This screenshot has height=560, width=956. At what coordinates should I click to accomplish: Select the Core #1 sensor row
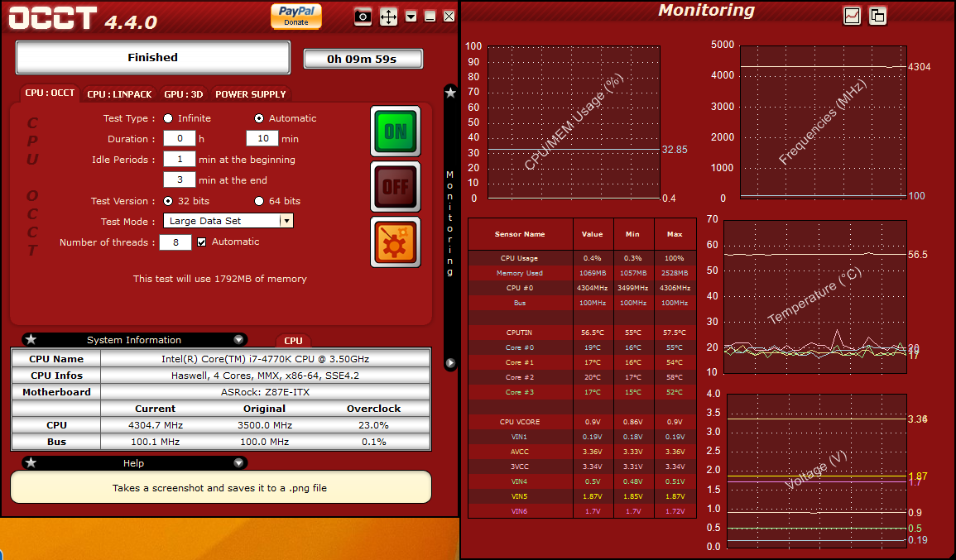tap(582, 362)
